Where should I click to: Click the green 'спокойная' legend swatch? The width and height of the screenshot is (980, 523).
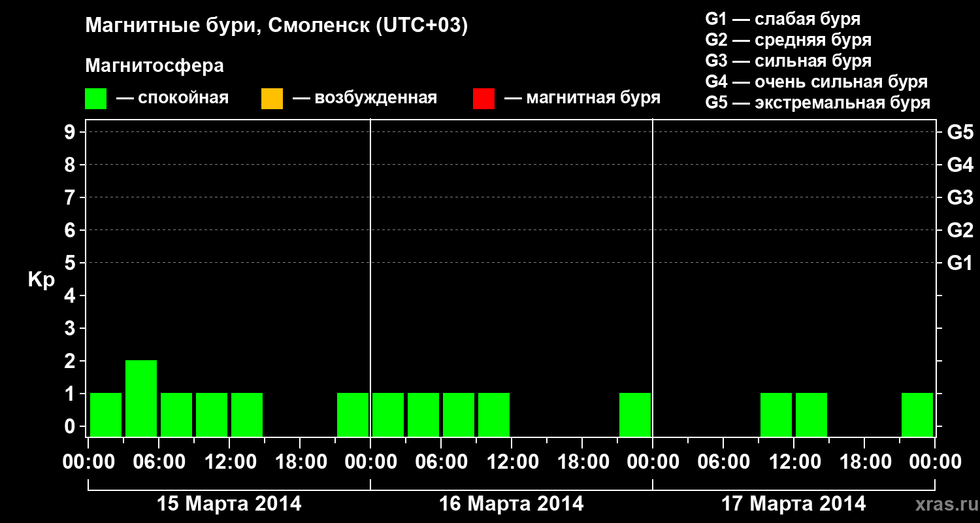click(95, 99)
